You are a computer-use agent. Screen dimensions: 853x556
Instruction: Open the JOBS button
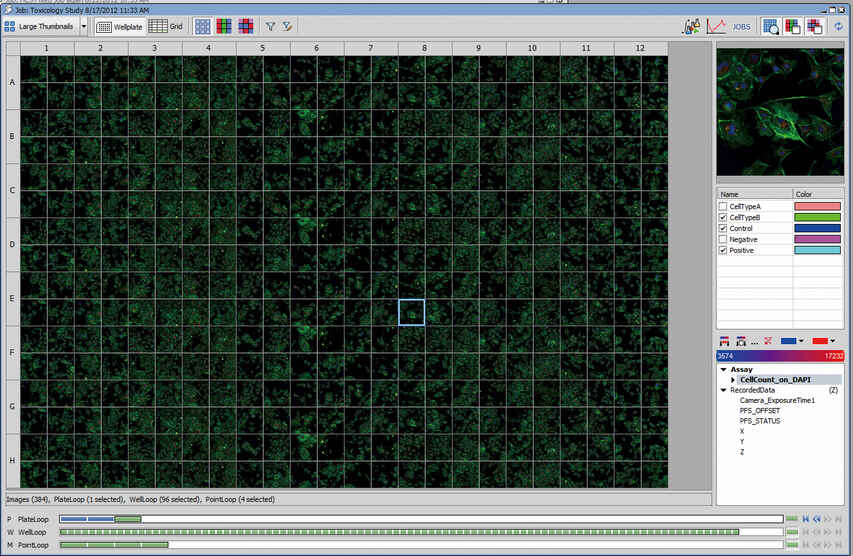pyautogui.click(x=742, y=27)
